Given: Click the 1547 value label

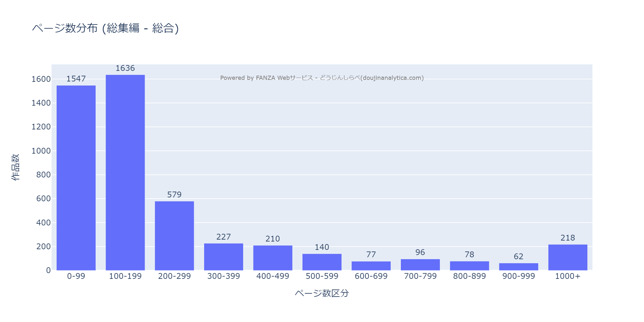Looking at the screenshot, I should coord(76,79).
